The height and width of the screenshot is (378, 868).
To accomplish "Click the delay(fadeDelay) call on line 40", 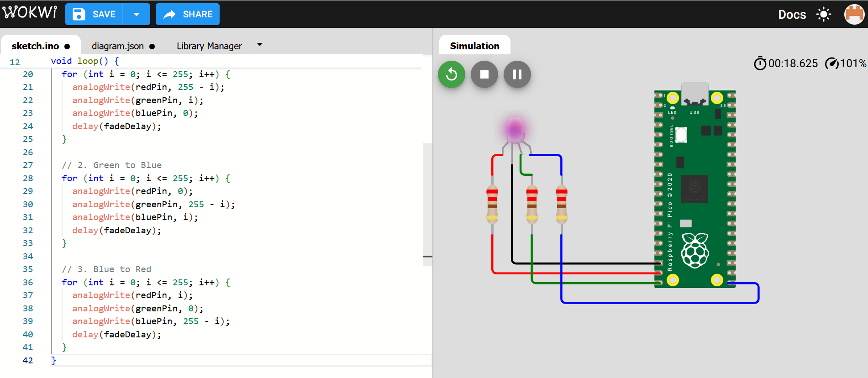I will (117, 335).
